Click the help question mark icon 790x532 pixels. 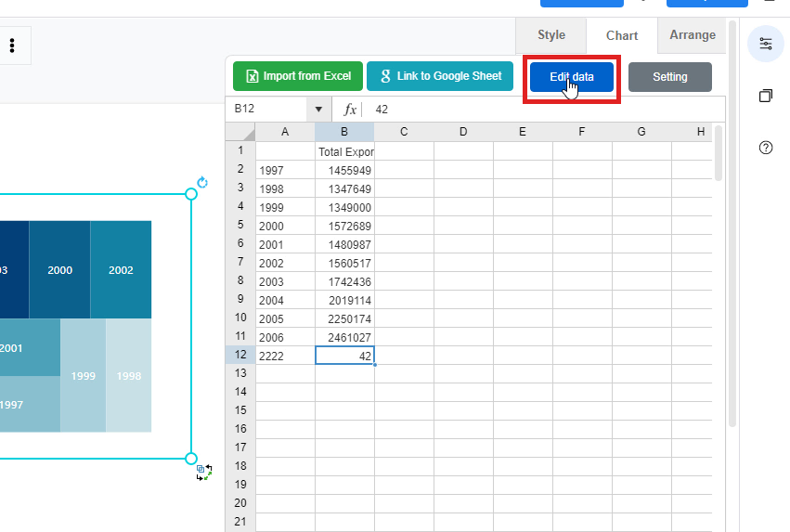click(x=765, y=148)
